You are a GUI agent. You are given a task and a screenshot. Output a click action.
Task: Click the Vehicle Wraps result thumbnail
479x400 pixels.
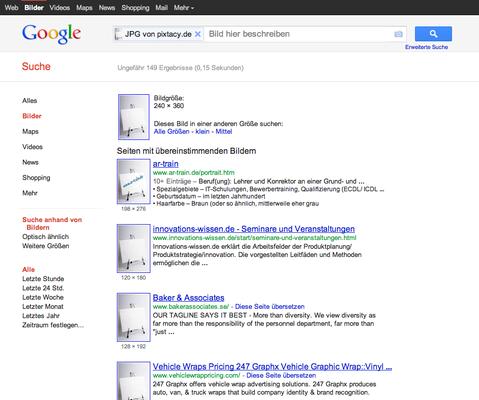133,381
